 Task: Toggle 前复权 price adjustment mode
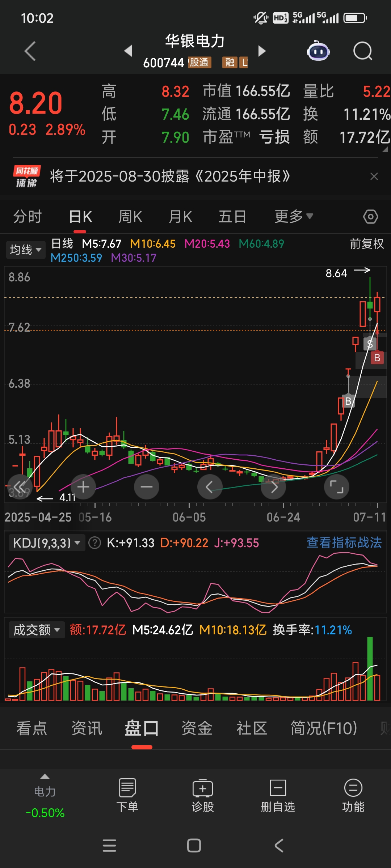367,244
